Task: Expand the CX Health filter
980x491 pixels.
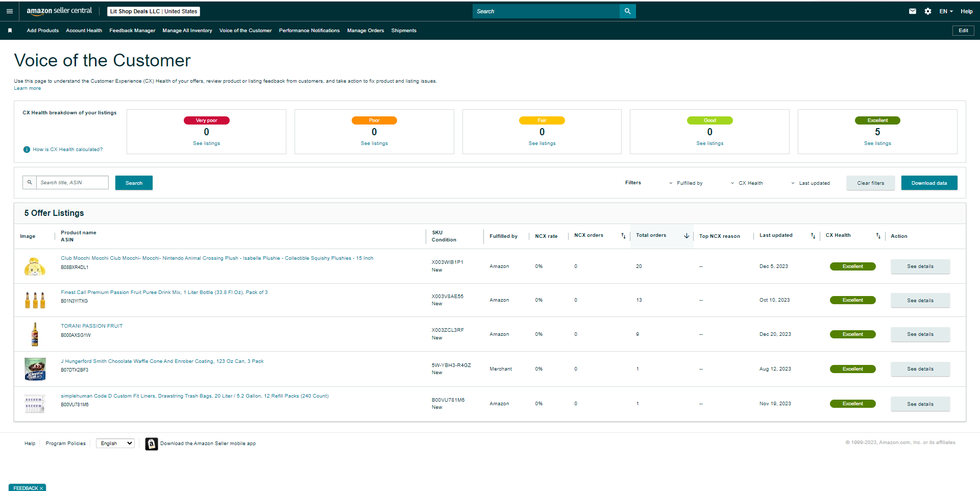Action: [x=747, y=183]
